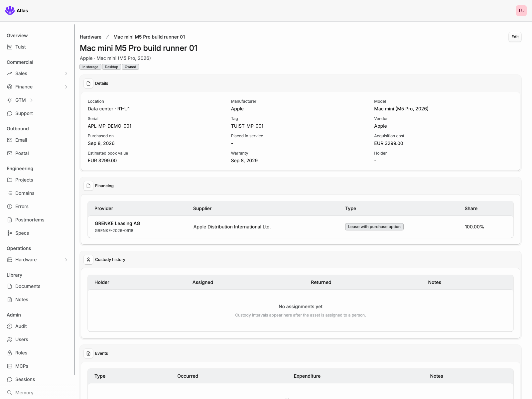
Task: Click the Sessions chat icon
Action: (10, 379)
